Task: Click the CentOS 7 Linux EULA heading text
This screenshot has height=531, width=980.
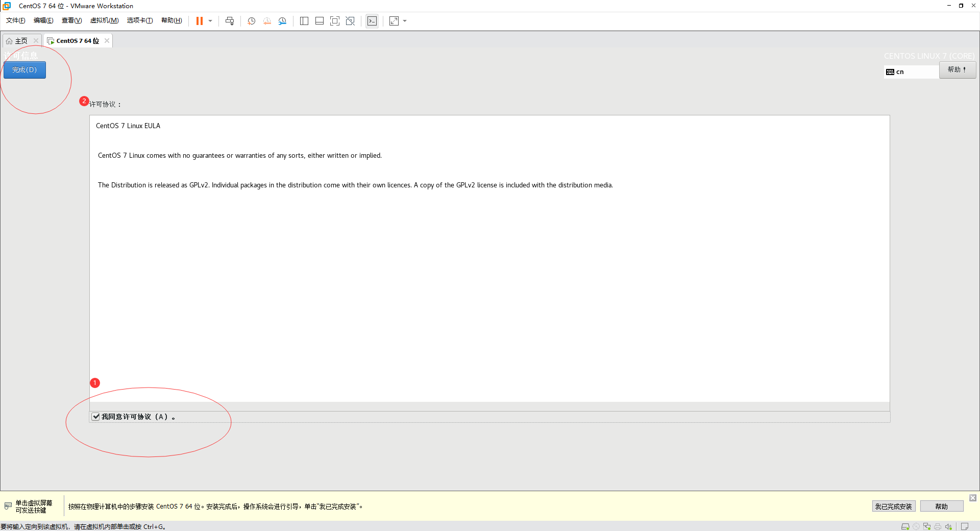Action: [128, 126]
